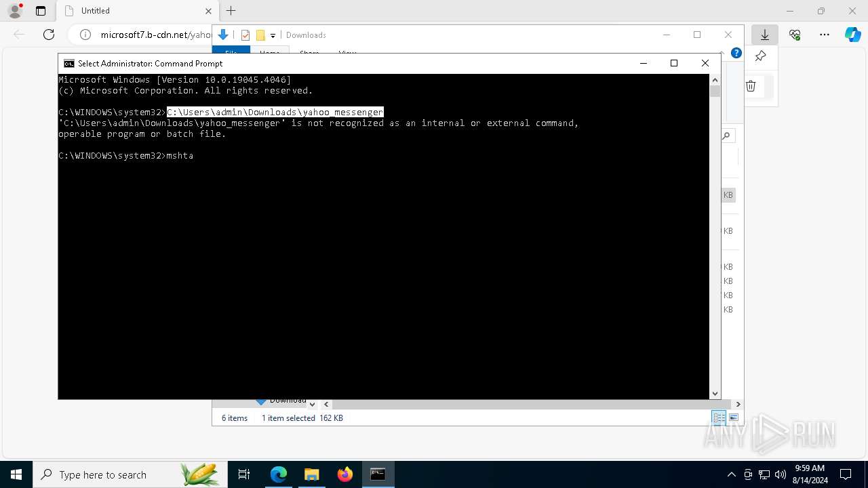Minimize the Command Prompt window
Image resolution: width=868 pixels, height=488 pixels.
tap(643, 63)
